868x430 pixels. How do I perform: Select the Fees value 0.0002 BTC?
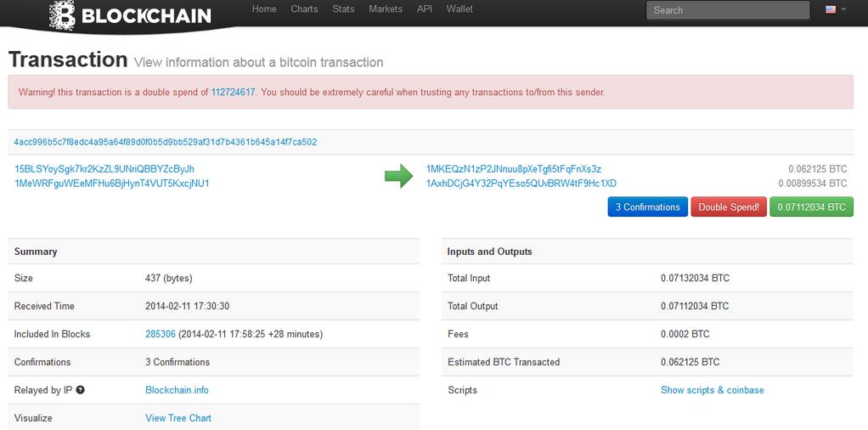685,334
